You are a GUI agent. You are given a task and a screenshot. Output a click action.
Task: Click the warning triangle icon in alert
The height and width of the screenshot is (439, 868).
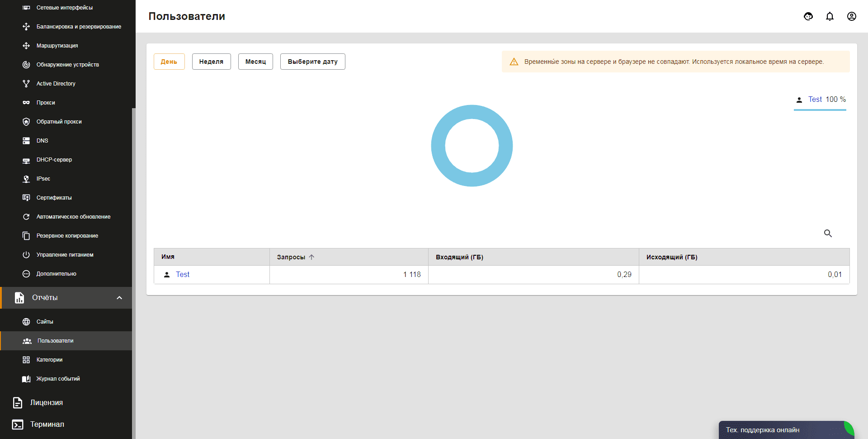point(514,62)
